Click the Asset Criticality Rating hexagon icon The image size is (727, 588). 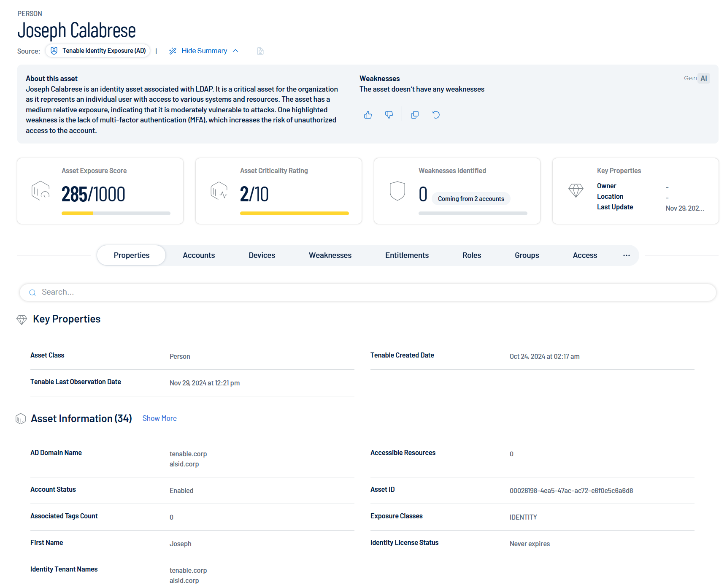(219, 190)
